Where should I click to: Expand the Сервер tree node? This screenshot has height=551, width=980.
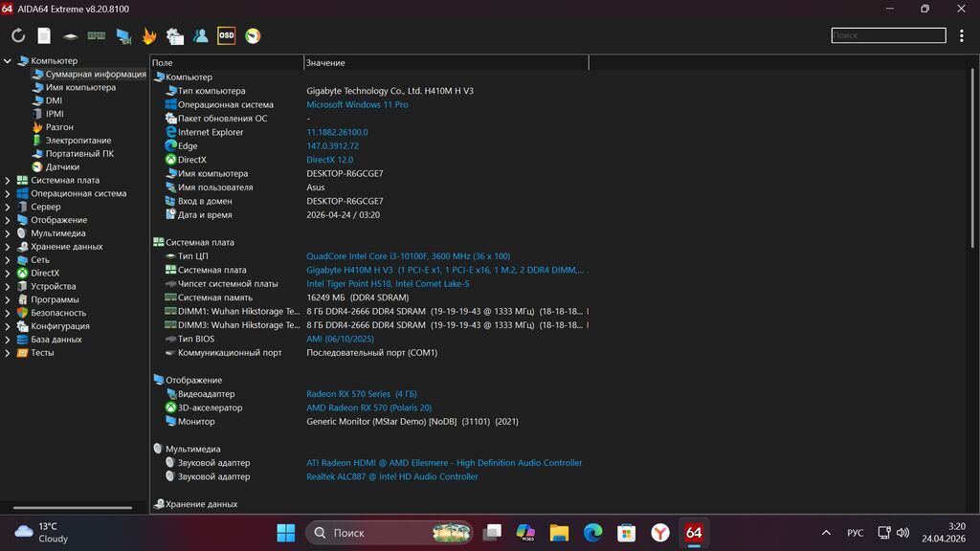click(x=8, y=207)
